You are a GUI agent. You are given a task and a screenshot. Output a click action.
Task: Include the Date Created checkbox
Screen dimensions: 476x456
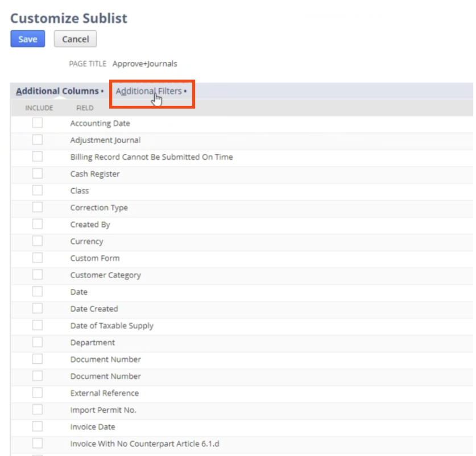pos(38,309)
